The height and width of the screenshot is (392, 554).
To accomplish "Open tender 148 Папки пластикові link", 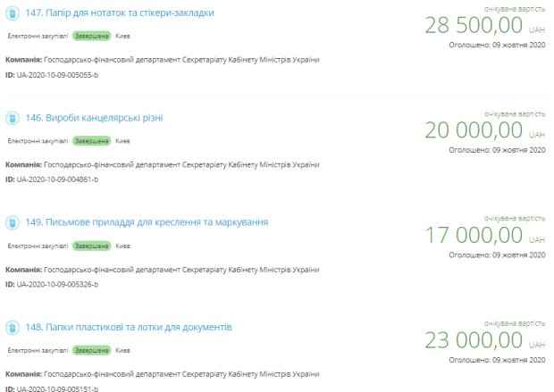I will tap(129, 328).
